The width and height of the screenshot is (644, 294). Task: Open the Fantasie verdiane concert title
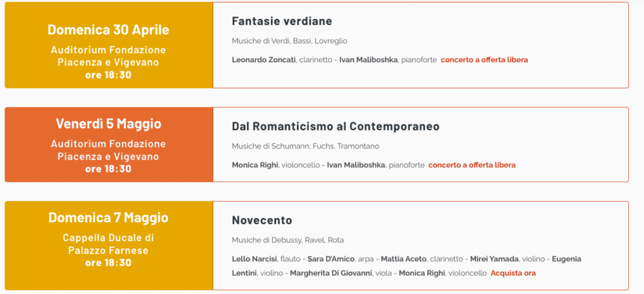click(282, 21)
